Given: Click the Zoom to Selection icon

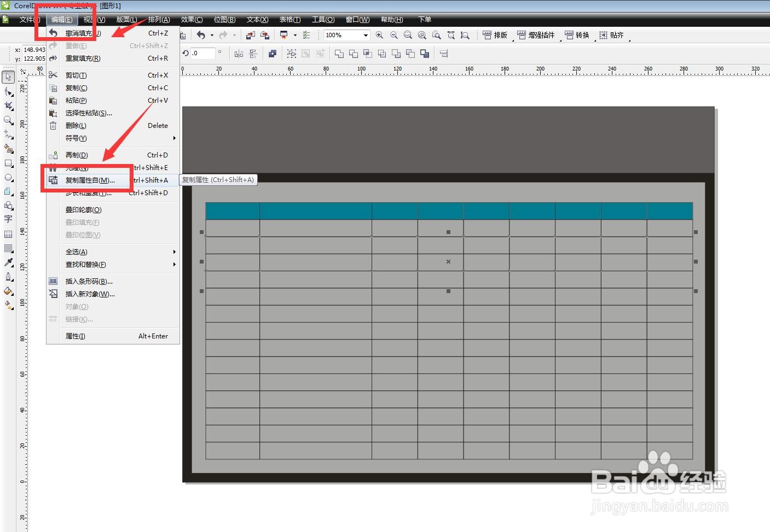Looking at the screenshot, I should tap(408, 35).
